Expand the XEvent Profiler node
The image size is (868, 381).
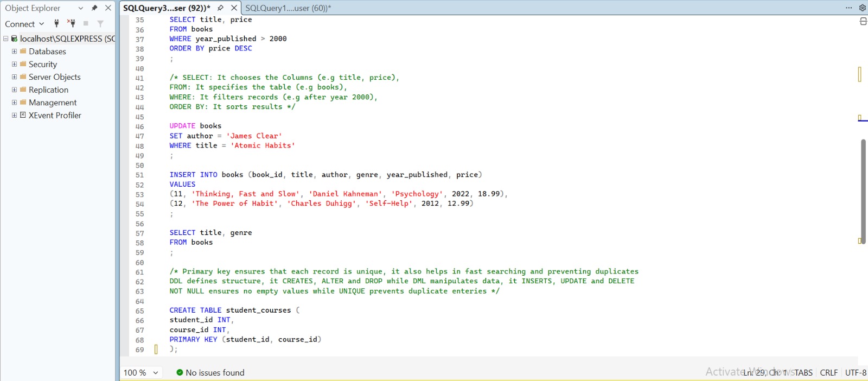click(x=14, y=115)
